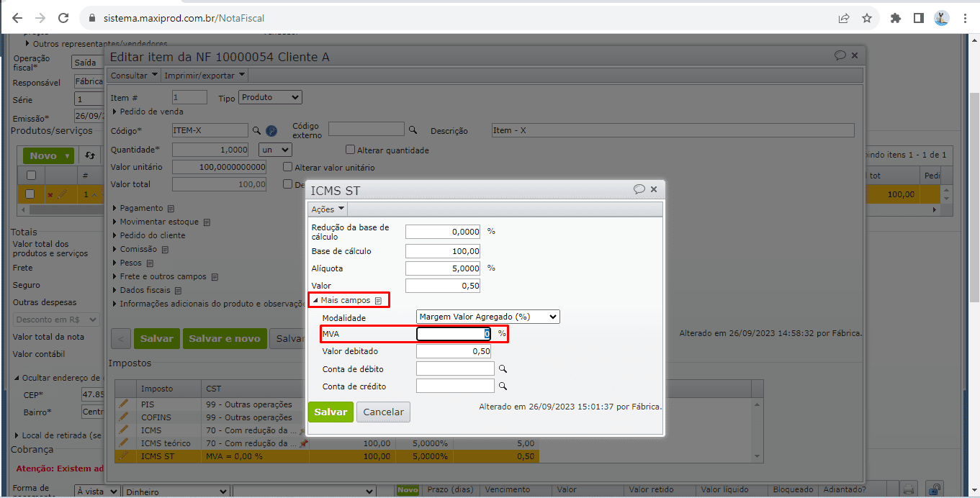Expand Frete e outros campos section

pos(160,276)
